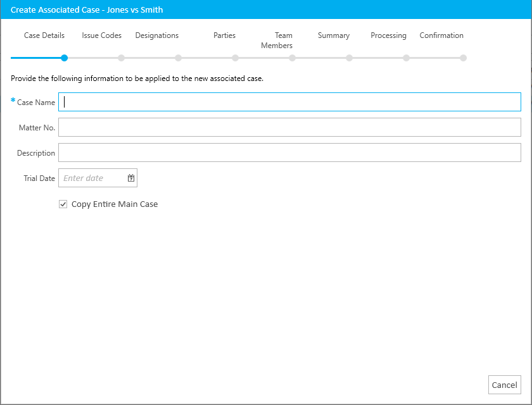Click the Issue Codes progress dot
Viewport: 532px width, 405px height.
[121, 58]
